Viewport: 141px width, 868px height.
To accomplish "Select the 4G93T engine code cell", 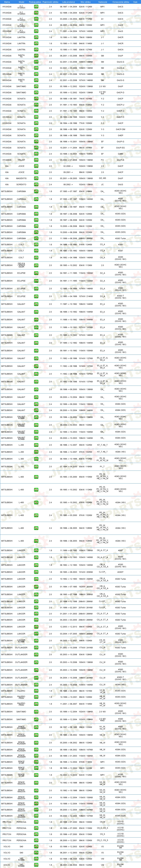I will [120, 572].
